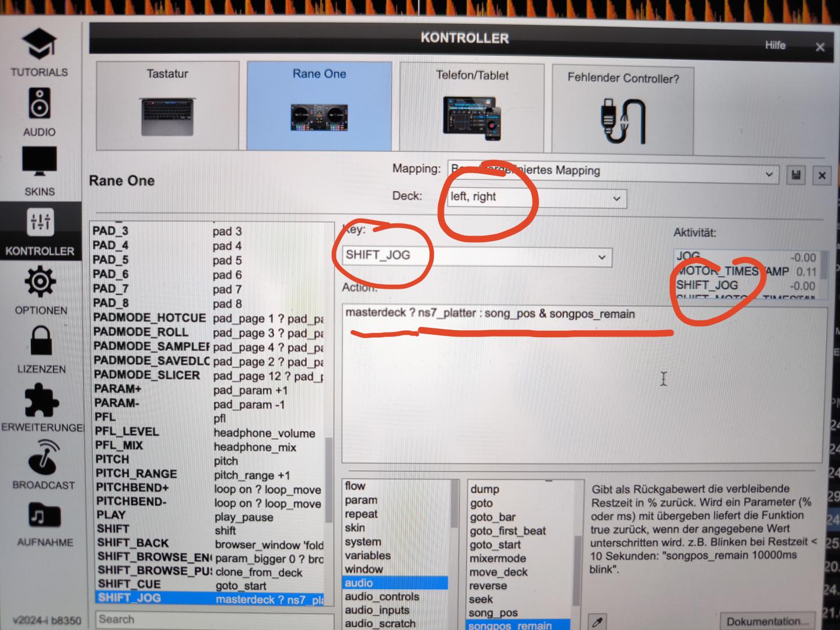Select the PARAM+ mapping row
Viewport: 840px width, 630px height.
pos(209,390)
